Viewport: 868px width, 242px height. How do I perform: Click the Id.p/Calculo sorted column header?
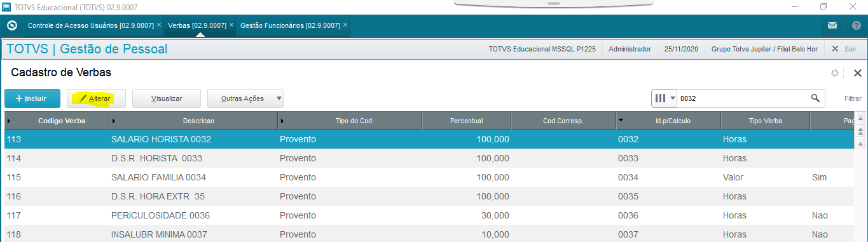(668, 121)
